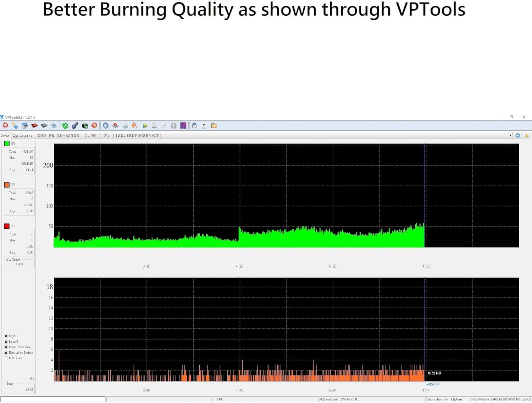Uncheck the Layer1 checkbox

point(6,336)
